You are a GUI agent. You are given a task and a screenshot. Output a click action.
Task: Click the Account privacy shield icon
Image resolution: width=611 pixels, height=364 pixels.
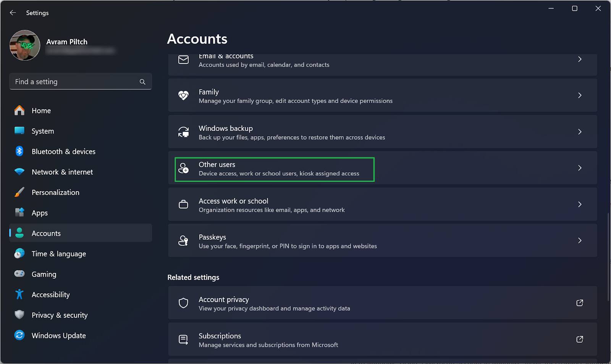pos(183,303)
